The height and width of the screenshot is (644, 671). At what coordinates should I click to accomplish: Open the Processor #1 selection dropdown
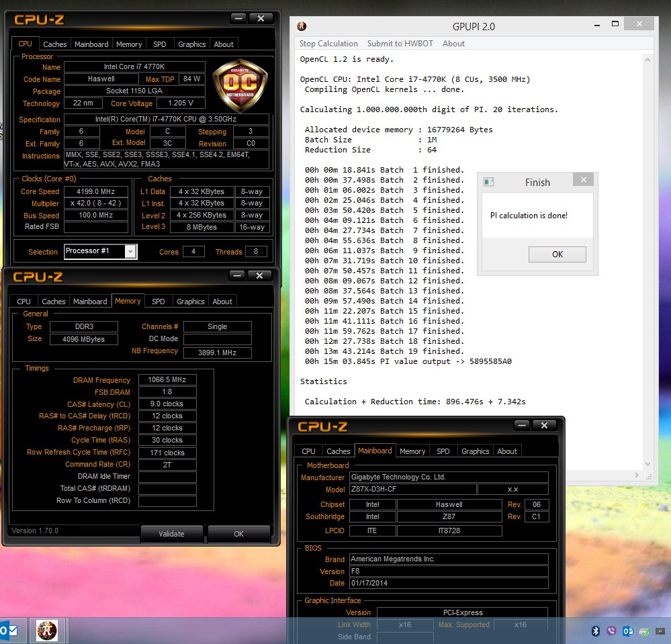coord(130,252)
